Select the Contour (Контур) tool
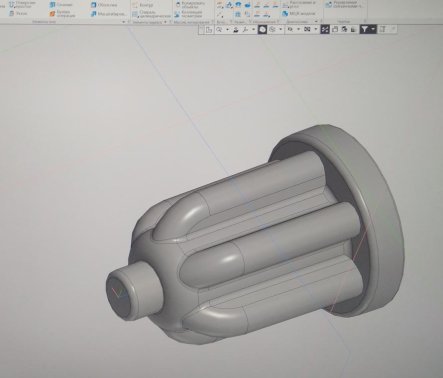 (143, 5)
